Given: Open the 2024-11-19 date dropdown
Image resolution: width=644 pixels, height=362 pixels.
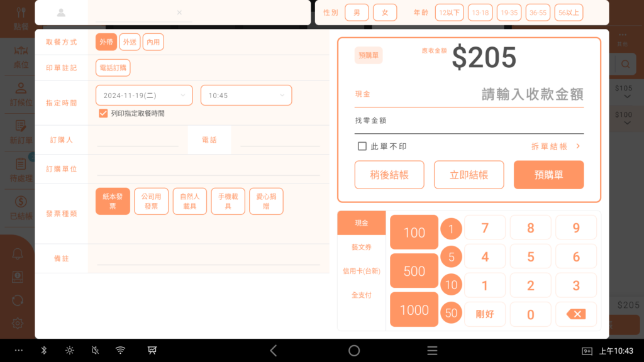Looking at the screenshot, I should [x=144, y=96].
